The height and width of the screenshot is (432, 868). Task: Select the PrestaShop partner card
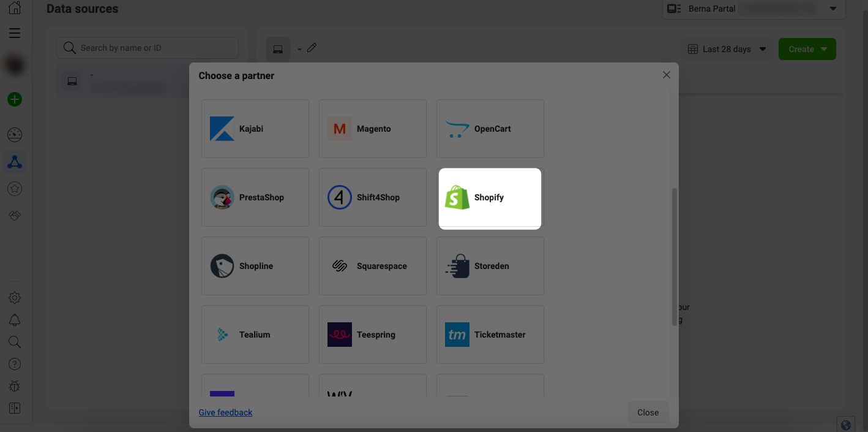coord(255,197)
